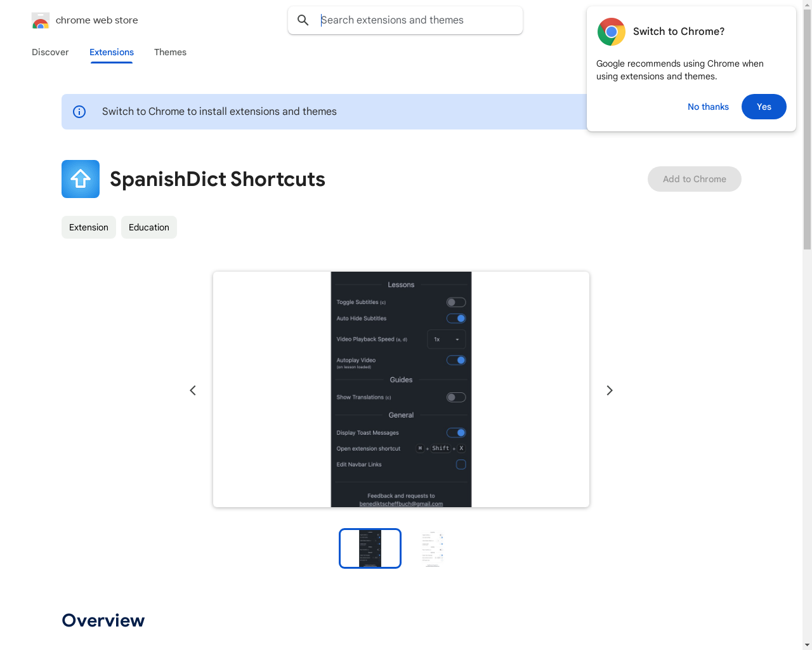Click the Show Translations switch in the screenshot
812x650 pixels.
pyautogui.click(x=456, y=397)
